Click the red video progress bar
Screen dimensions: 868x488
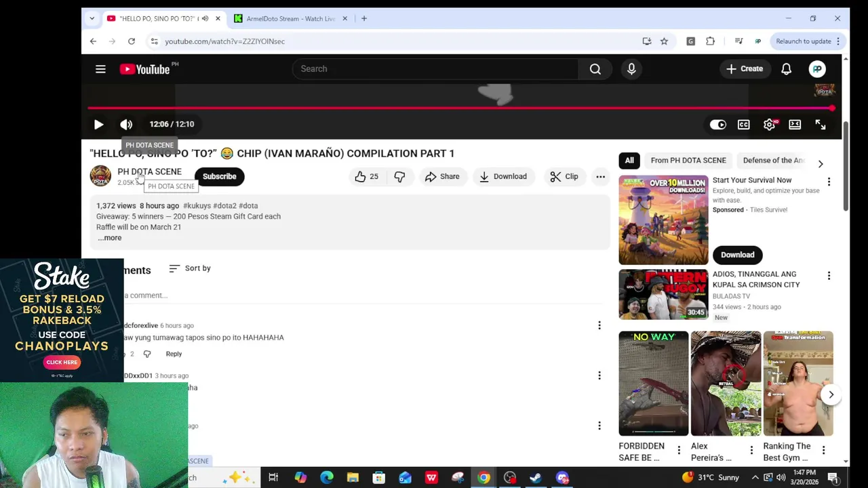461,108
